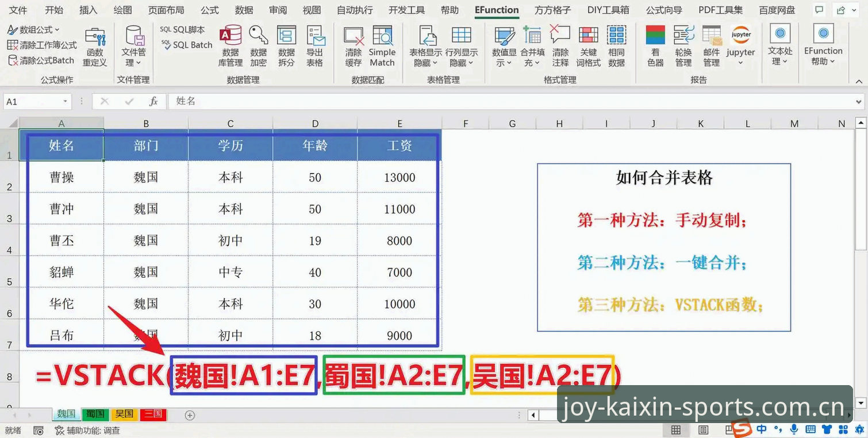This screenshot has height=438, width=868.
Task: Select cell containing 华佗
Action: coord(62,303)
